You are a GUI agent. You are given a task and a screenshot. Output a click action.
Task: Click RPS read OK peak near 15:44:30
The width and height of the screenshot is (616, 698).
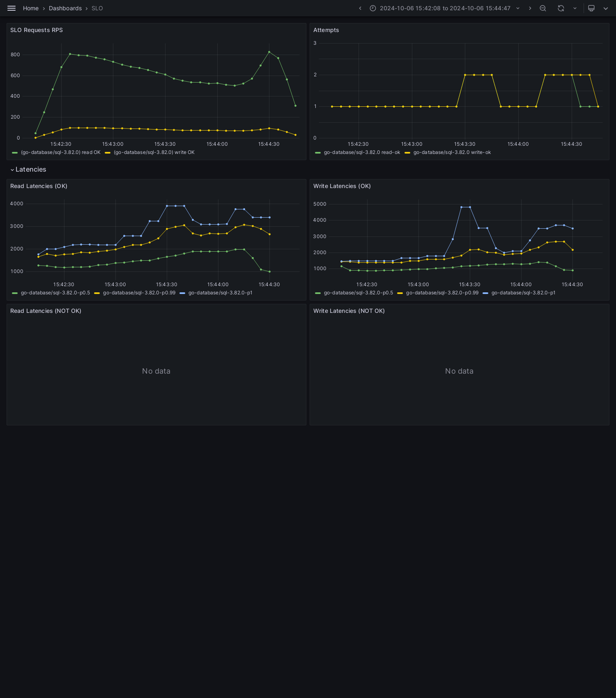269,52
